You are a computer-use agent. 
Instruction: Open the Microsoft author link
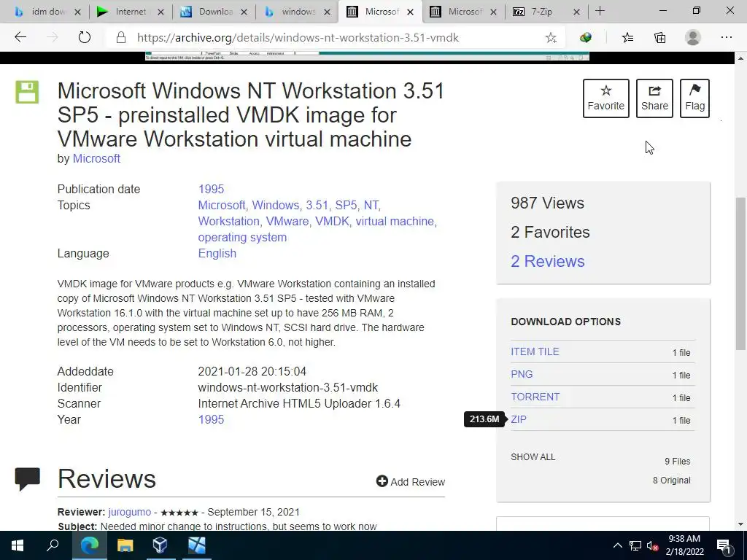96,158
